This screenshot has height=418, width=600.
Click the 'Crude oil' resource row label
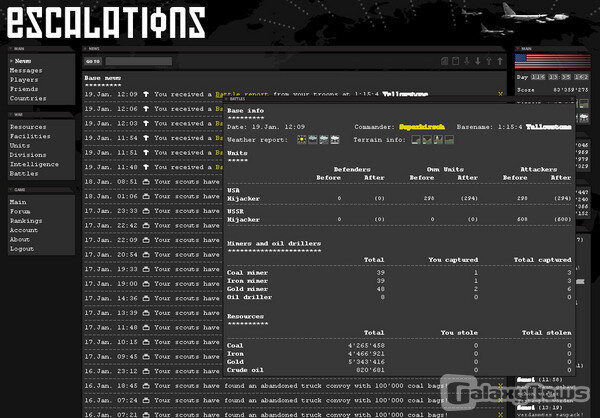[x=245, y=370]
